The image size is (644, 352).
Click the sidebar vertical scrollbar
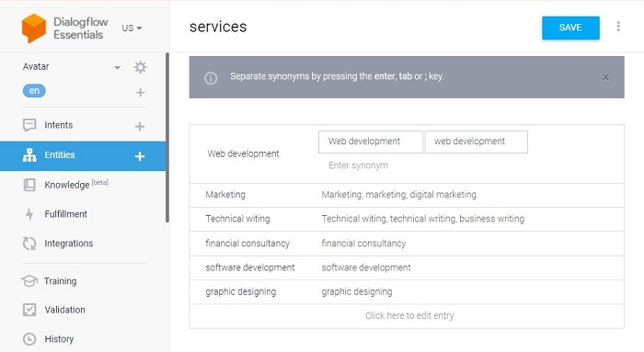[x=167, y=138]
